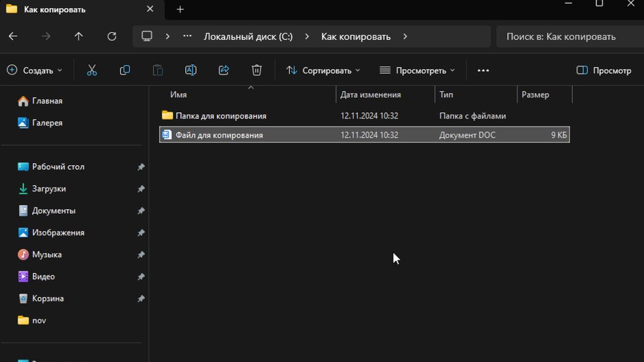Click the Rename icon in toolbar
The width and height of the screenshot is (644, 362).
[191, 70]
